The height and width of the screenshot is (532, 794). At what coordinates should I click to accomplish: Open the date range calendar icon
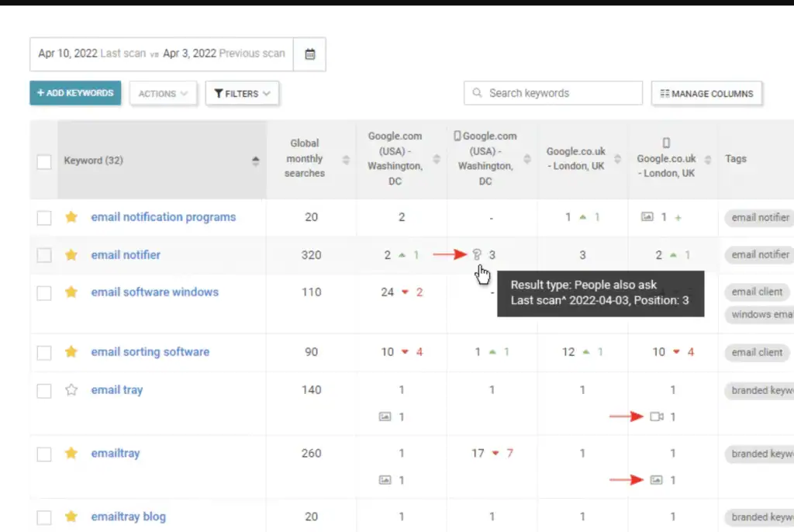coord(310,54)
